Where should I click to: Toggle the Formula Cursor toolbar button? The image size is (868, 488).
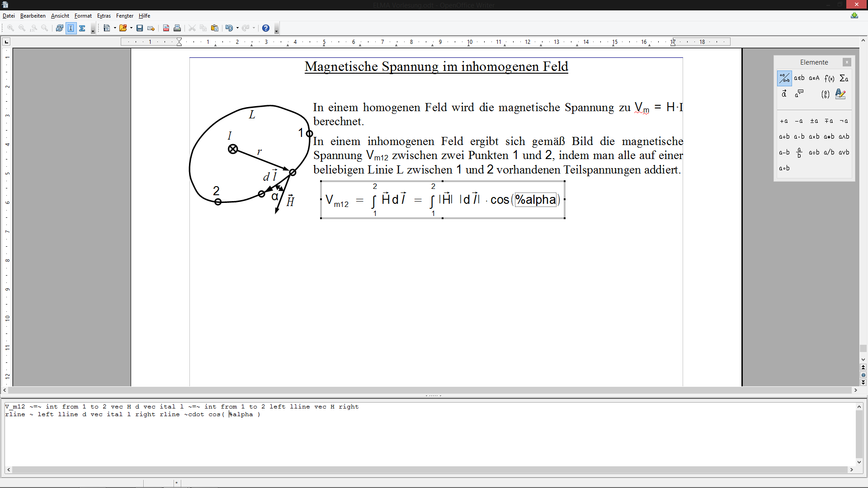click(x=71, y=28)
